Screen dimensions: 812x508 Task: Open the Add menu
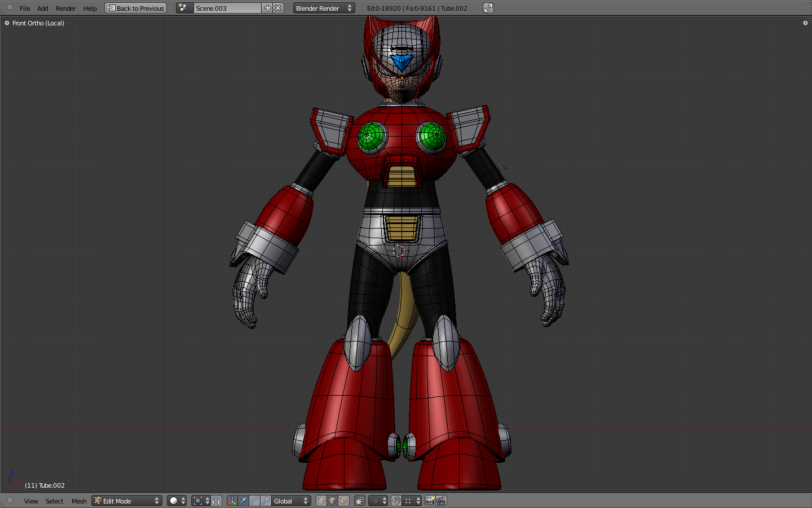point(43,8)
